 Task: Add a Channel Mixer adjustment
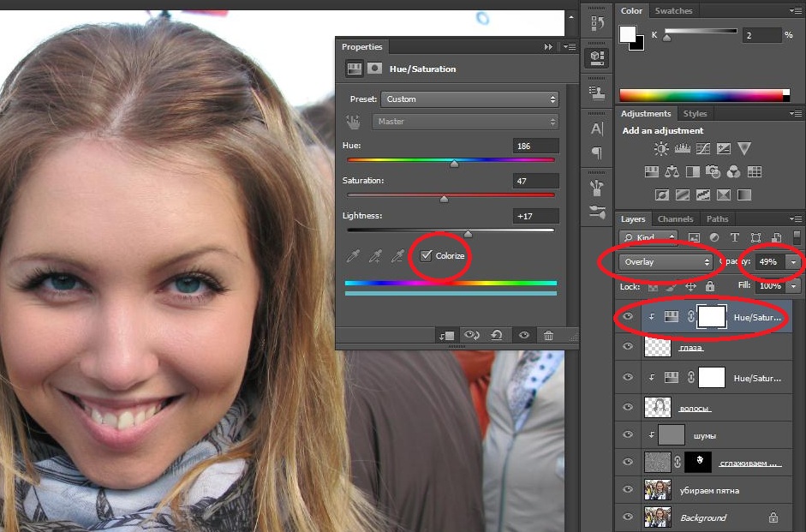point(733,171)
